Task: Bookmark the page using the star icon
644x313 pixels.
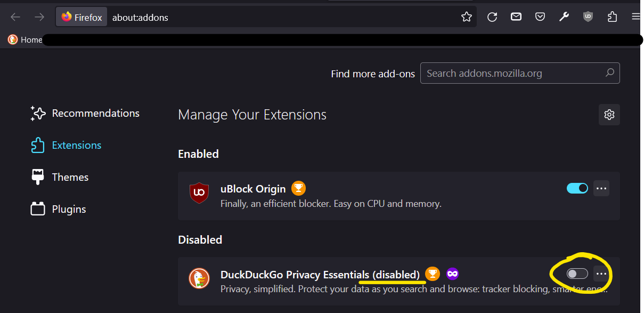Action: 466,17
